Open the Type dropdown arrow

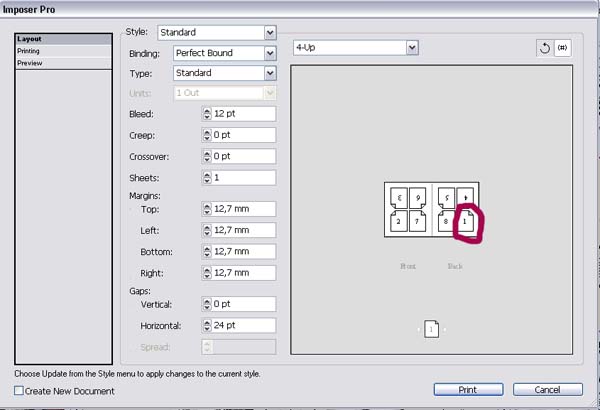(x=270, y=73)
